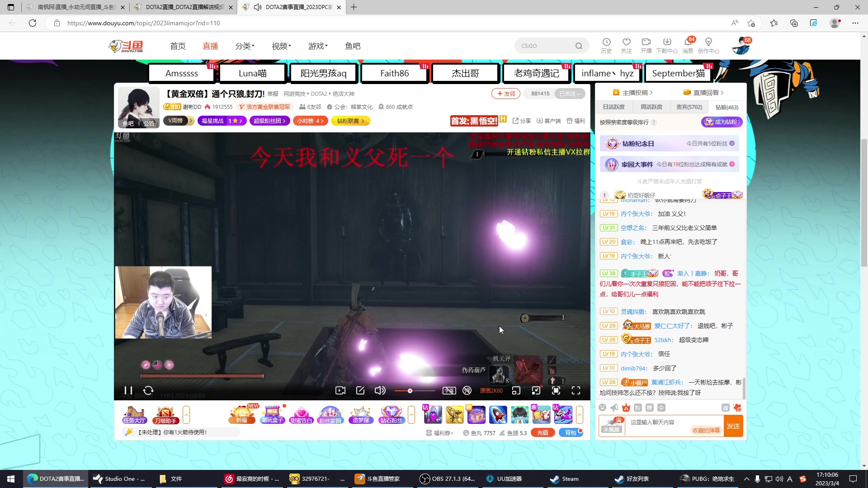Expand the gift list arrow at right end
The width and height of the screenshot is (868, 488).
coord(580,415)
